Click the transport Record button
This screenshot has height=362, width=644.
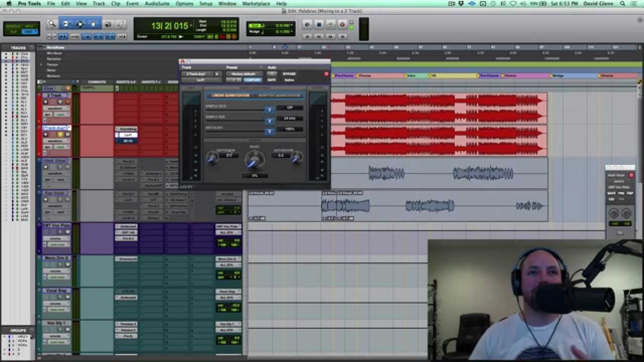tap(342, 24)
